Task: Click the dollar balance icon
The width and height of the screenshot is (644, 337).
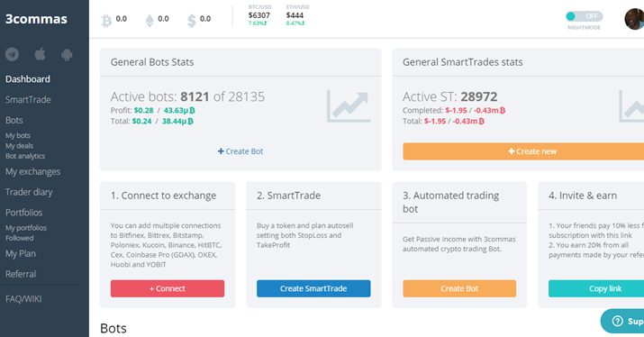Action: 191,20
